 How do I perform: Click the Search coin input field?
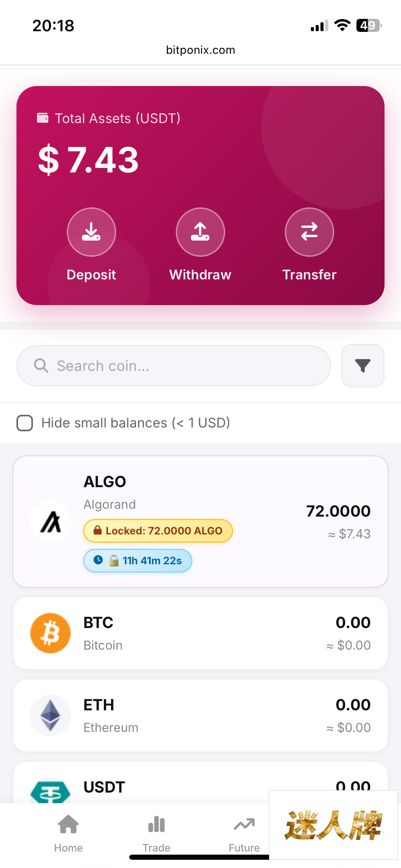173,366
